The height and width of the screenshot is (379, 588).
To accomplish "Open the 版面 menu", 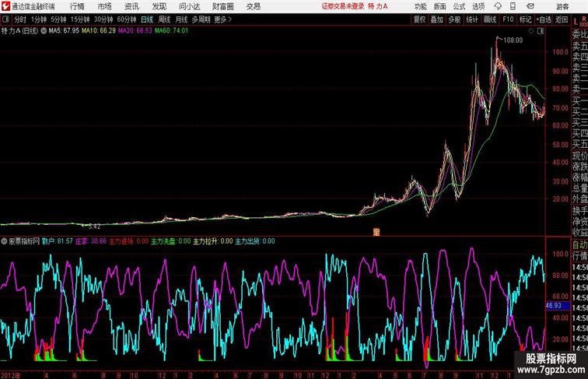I will (440, 6).
